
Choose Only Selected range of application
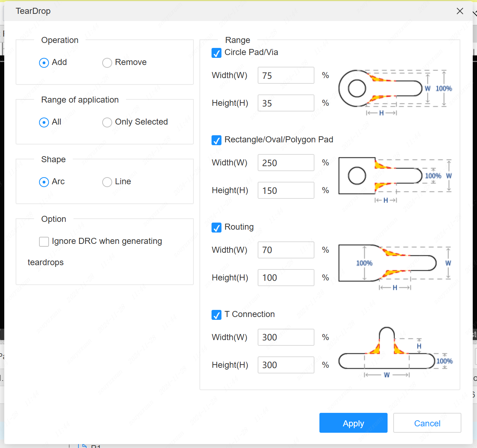pos(107,122)
